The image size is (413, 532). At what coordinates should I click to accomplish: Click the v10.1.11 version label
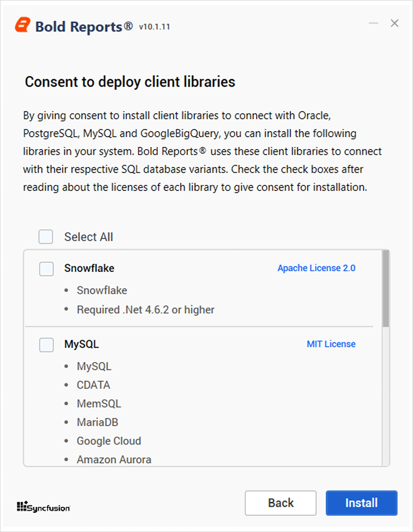click(154, 27)
